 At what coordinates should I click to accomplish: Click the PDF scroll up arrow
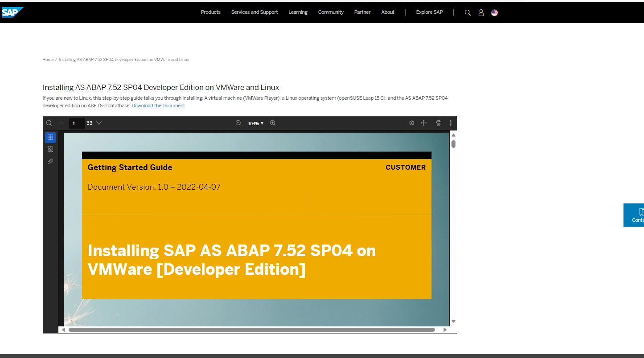(x=453, y=135)
